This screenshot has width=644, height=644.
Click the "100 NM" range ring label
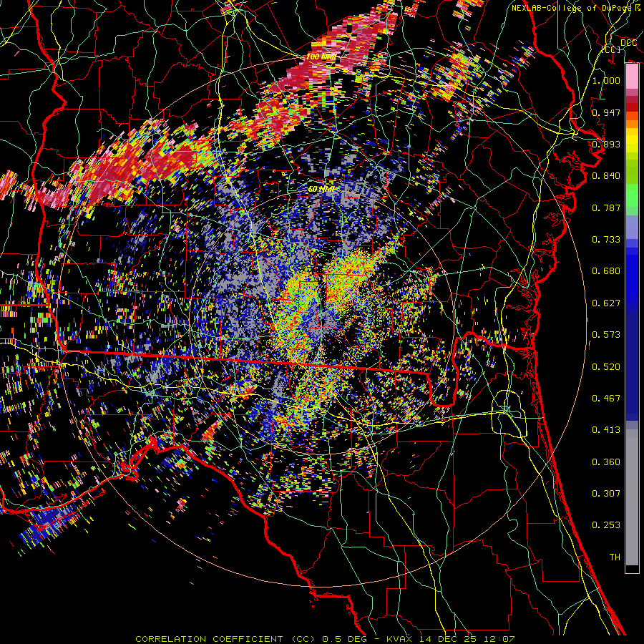click(x=321, y=57)
